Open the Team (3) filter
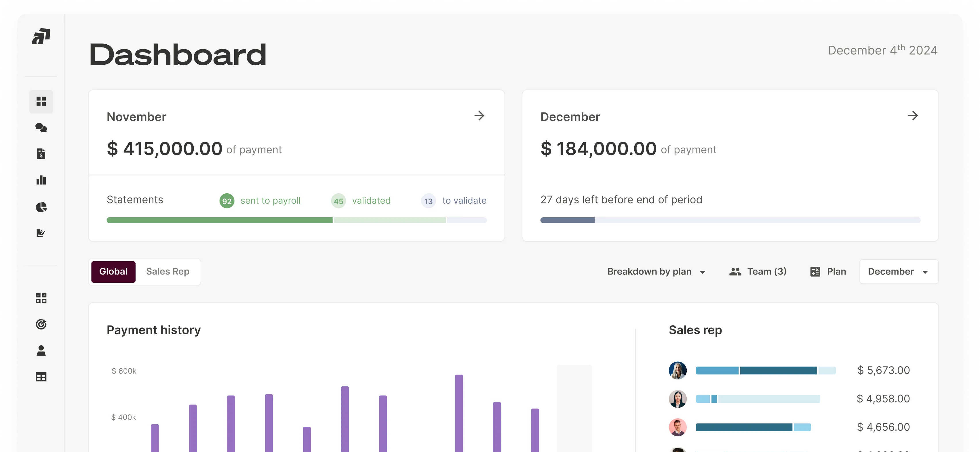Screen dimensions: 980x452 (758, 271)
